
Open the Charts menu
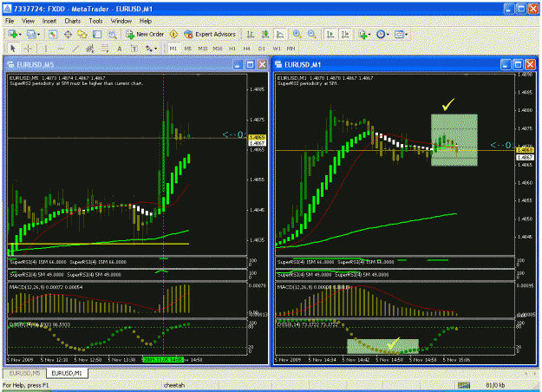72,21
